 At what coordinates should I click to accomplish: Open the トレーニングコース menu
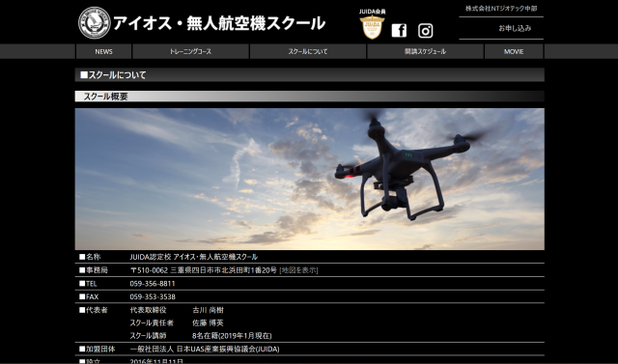pyautogui.click(x=191, y=51)
